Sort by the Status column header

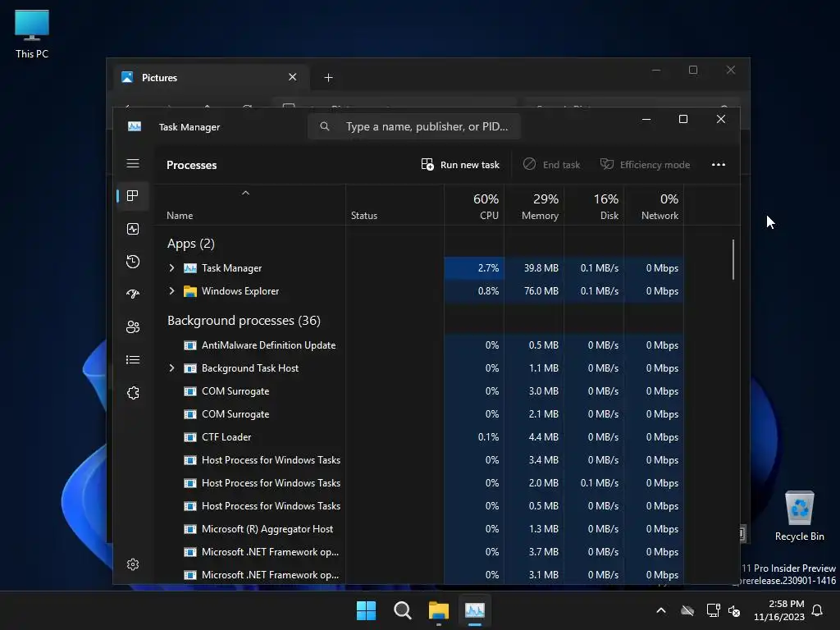(395, 206)
